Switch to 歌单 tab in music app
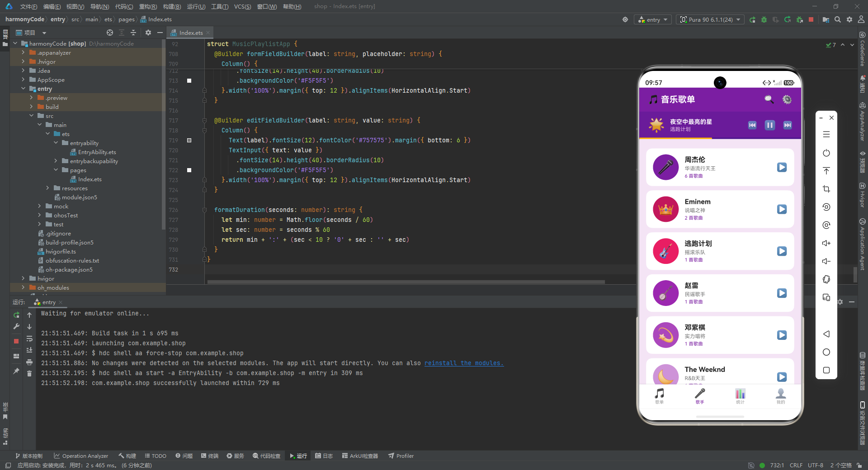 [660, 396]
